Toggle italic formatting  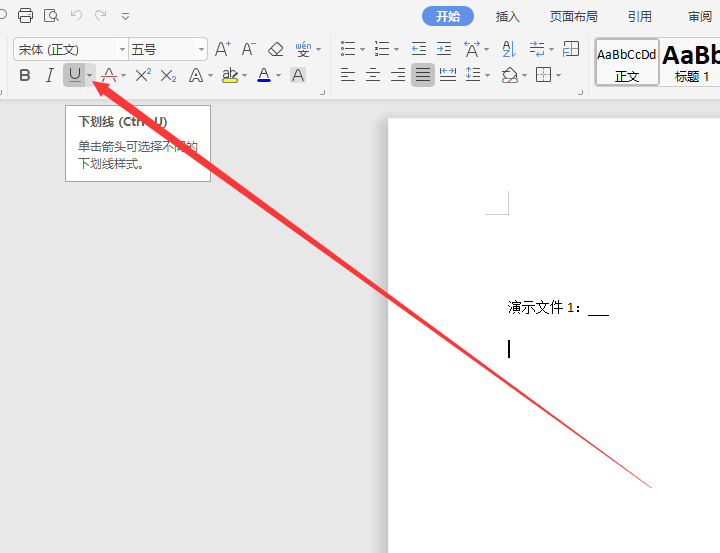(50, 75)
